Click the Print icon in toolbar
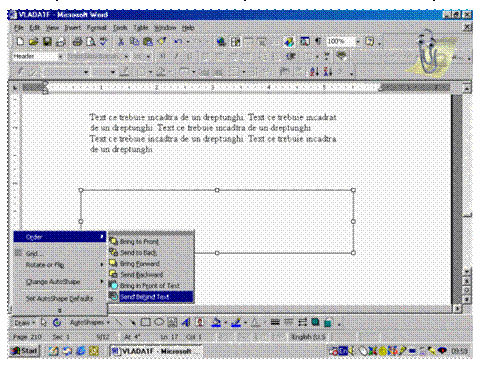 tap(77, 42)
